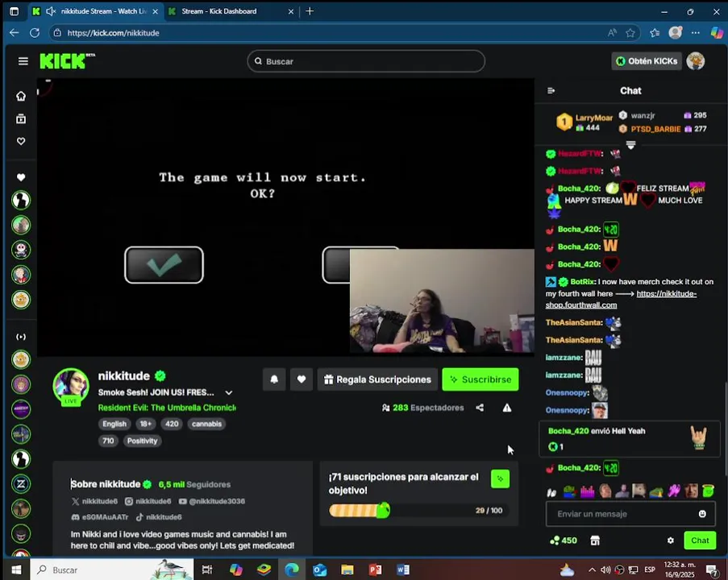Click the checkmark OK button in game
Screen dimensions: 728x580
164,265
